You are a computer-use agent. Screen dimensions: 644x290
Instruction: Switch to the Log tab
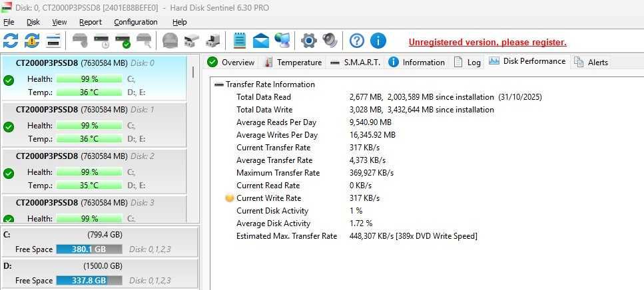(x=468, y=63)
